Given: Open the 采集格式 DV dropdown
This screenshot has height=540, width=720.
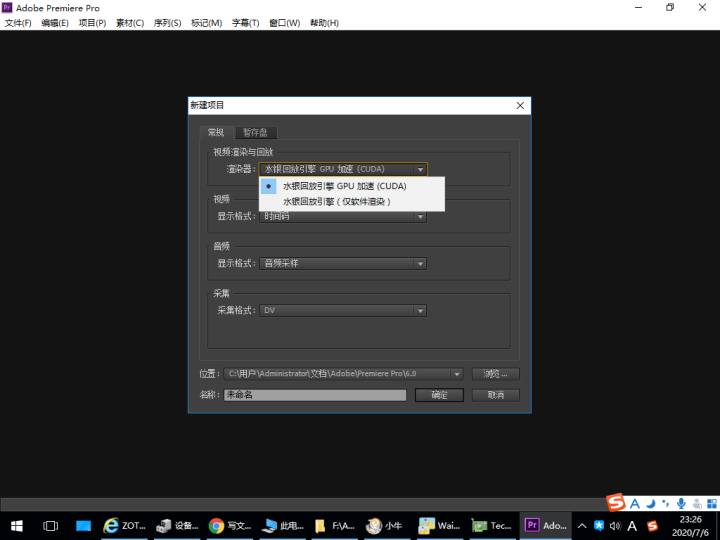Looking at the screenshot, I should click(343, 310).
